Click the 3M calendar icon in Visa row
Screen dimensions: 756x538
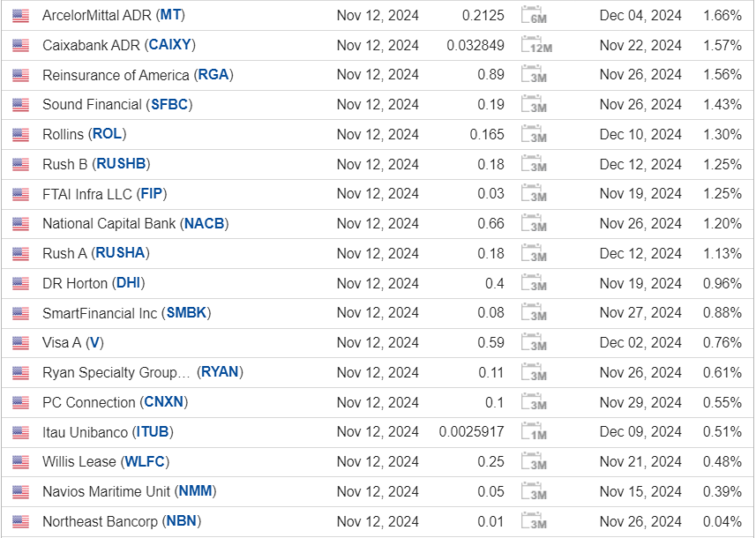pyautogui.click(x=534, y=342)
